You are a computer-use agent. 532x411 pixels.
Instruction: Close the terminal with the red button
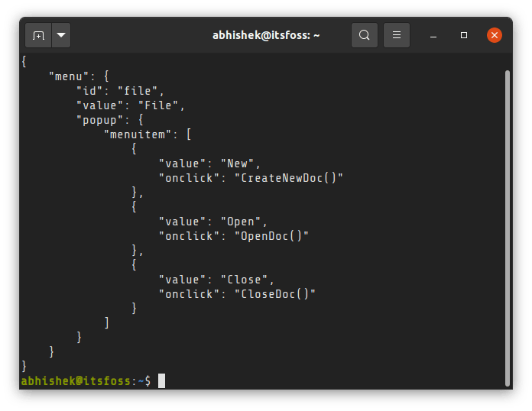point(495,35)
